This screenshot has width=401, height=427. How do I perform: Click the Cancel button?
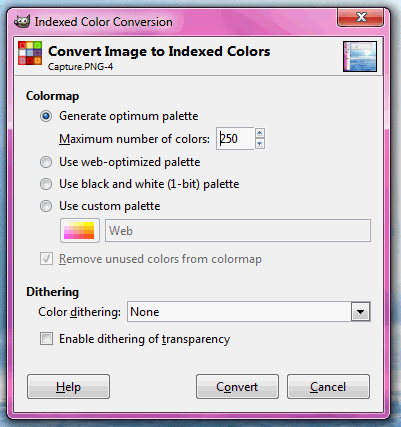[328, 387]
